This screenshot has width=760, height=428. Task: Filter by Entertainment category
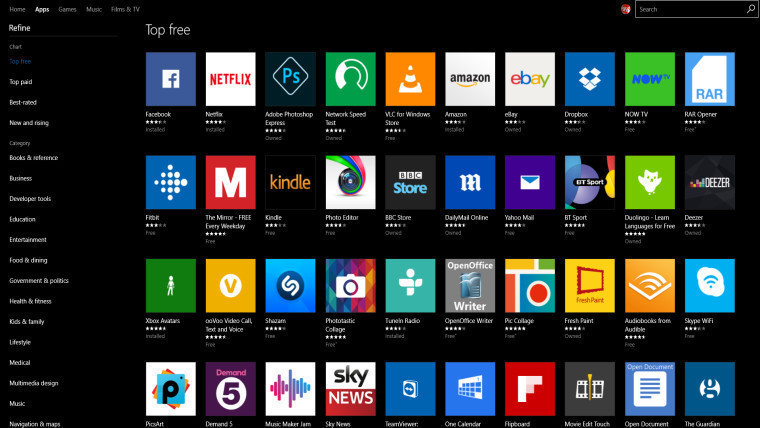tap(28, 239)
